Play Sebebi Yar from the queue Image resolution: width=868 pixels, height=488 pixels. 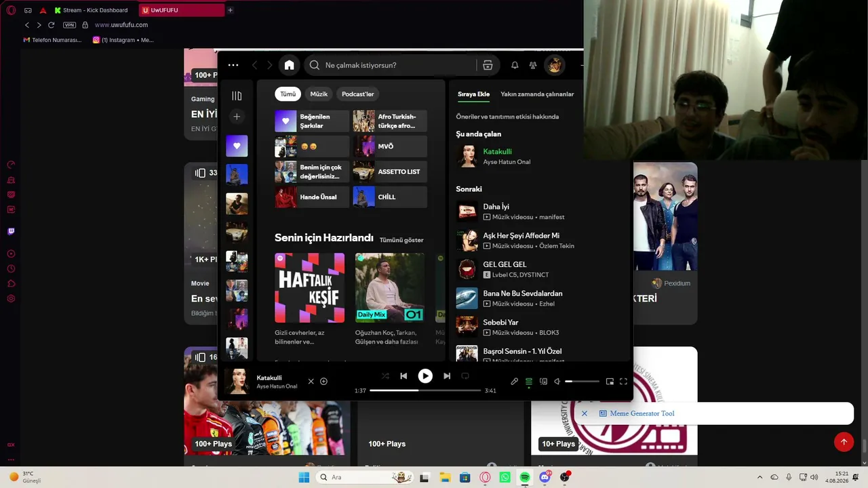tap(540, 327)
